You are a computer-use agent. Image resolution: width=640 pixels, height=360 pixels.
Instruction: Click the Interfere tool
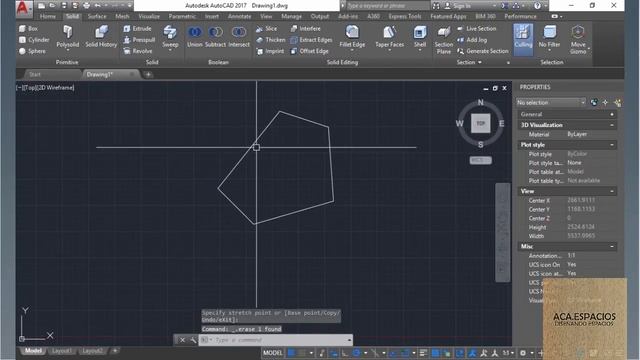click(306, 29)
